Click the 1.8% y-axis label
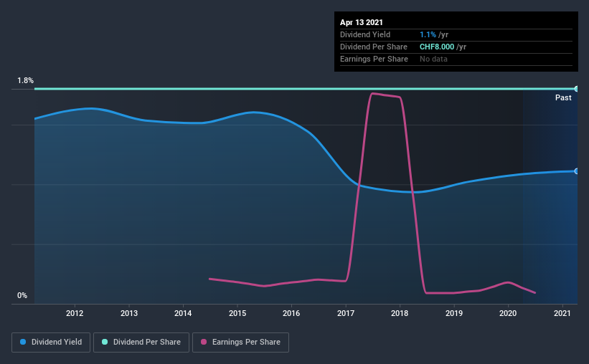The image size is (589, 364). [x=25, y=80]
